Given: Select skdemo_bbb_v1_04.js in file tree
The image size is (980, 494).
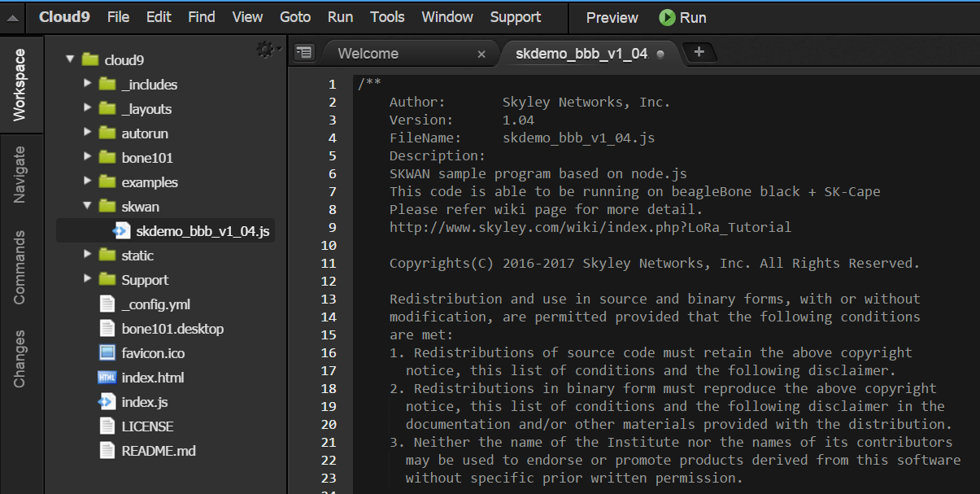Looking at the screenshot, I should point(202,231).
